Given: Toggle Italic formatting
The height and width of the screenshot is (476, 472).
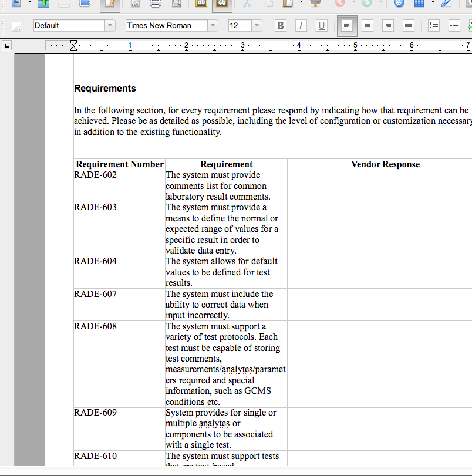Looking at the screenshot, I should 301,26.
